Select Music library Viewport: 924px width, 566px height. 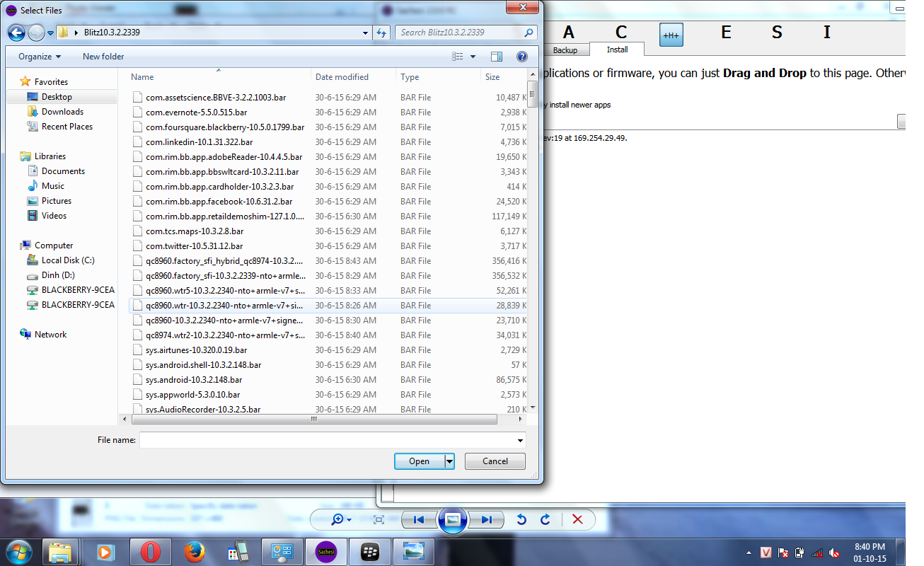[x=53, y=186]
